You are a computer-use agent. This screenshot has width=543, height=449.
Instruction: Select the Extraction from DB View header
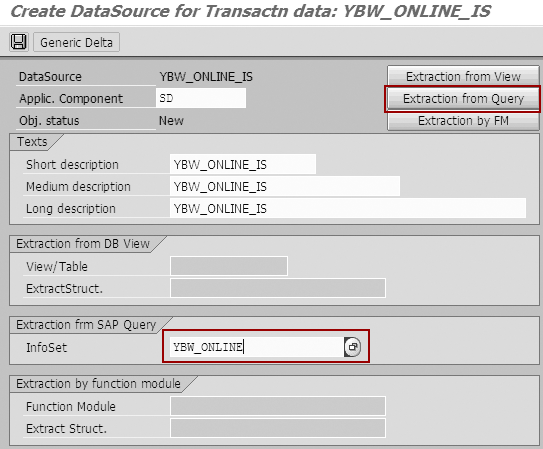click(83, 244)
